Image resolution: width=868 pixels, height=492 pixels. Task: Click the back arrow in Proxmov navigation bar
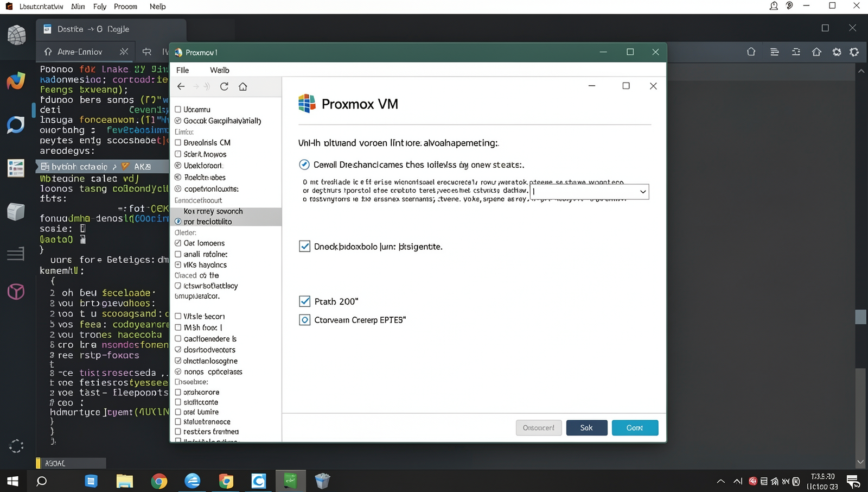pos(181,86)
